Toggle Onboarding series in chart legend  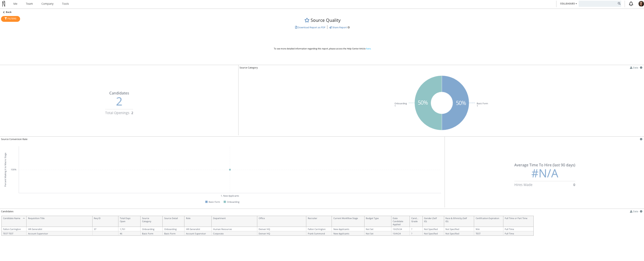pos(231,202)
